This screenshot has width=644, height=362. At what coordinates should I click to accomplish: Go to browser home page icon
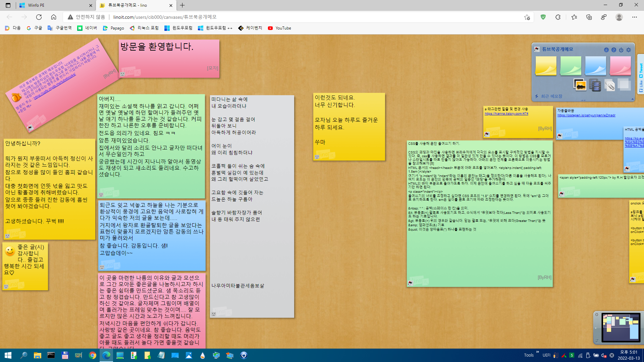(x=54, y=17)
